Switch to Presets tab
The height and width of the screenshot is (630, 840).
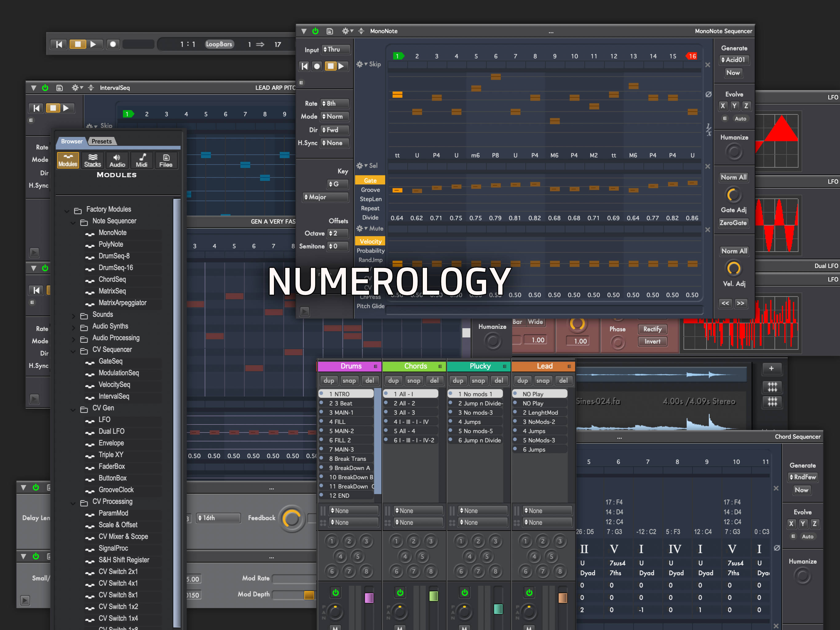[102, 142]
